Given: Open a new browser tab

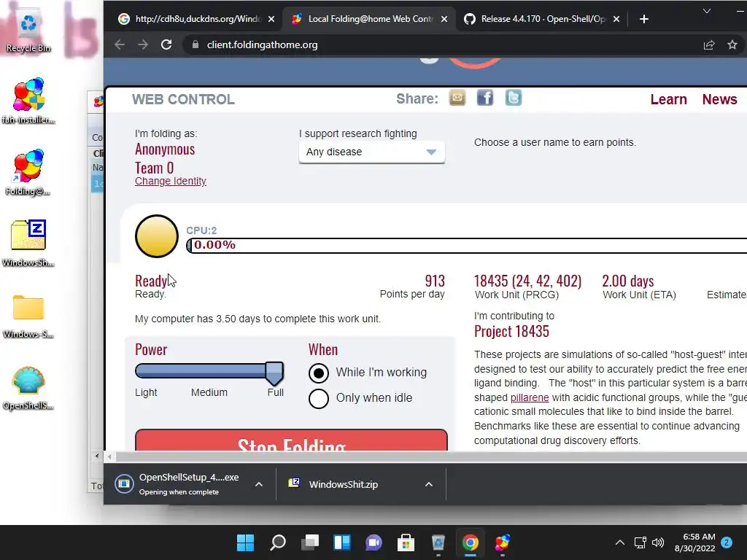Looking at the screenshot, I should (x=644, y=19).
